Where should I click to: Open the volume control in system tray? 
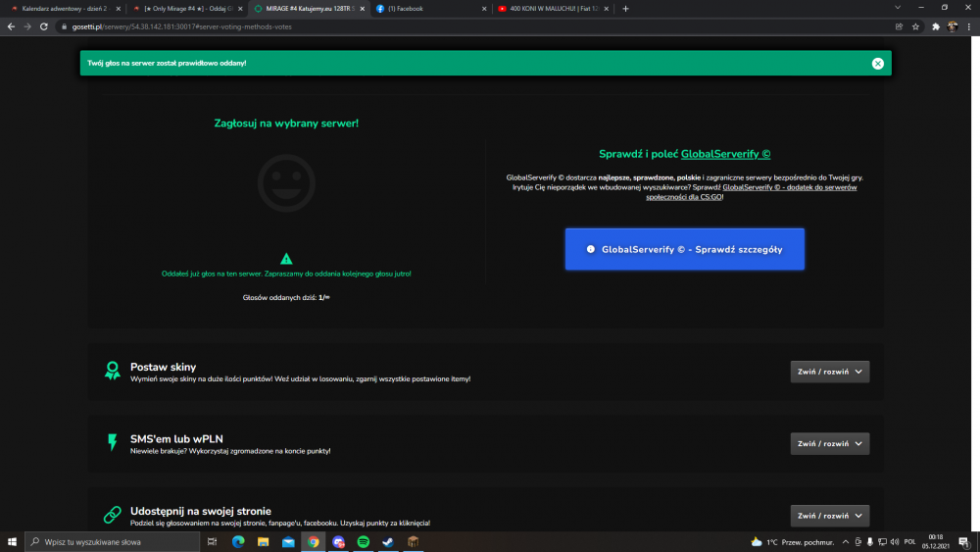(895, 542)
